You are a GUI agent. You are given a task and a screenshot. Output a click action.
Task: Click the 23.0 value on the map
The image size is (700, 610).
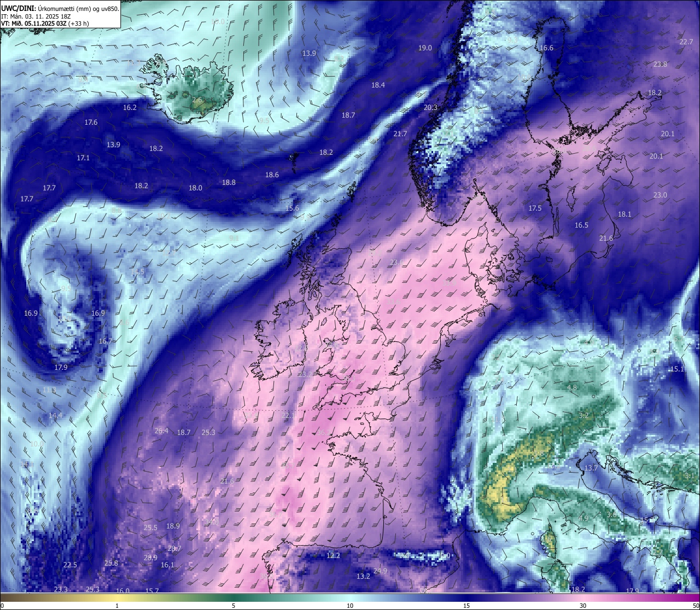click(x=660, y=195)
